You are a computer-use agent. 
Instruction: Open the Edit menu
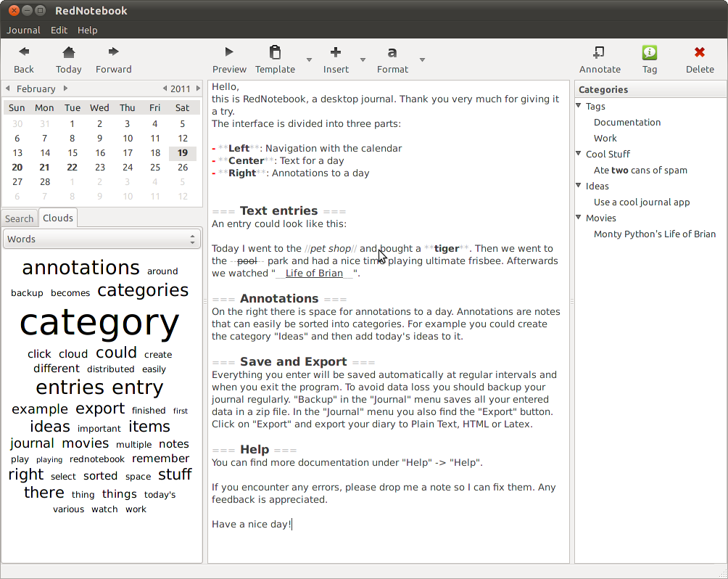coord(59,30)
